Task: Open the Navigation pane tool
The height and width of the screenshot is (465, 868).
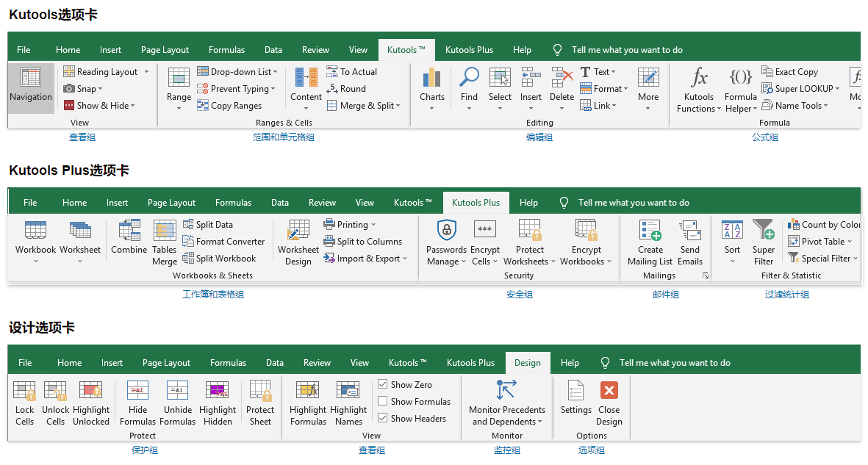Action: coord(30,88)
